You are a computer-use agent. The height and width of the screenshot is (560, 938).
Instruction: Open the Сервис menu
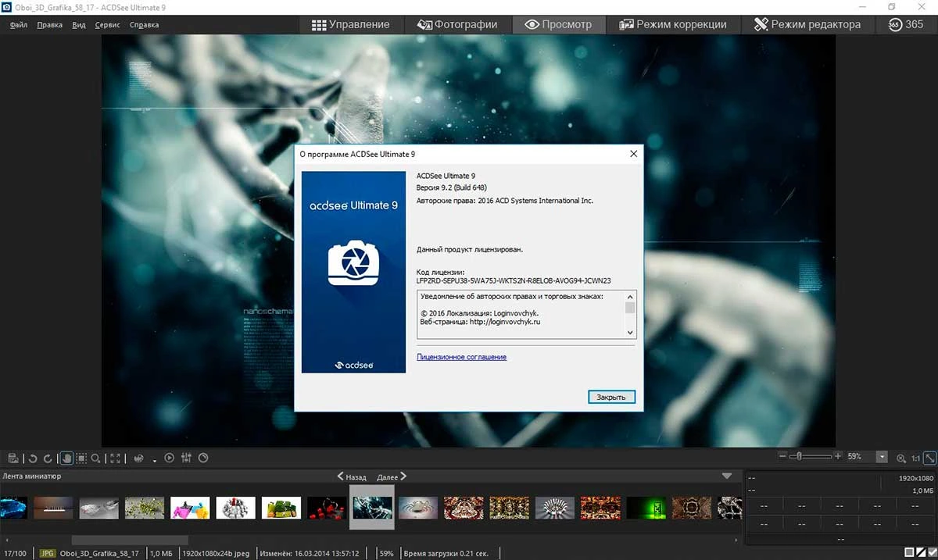[108, 25]
